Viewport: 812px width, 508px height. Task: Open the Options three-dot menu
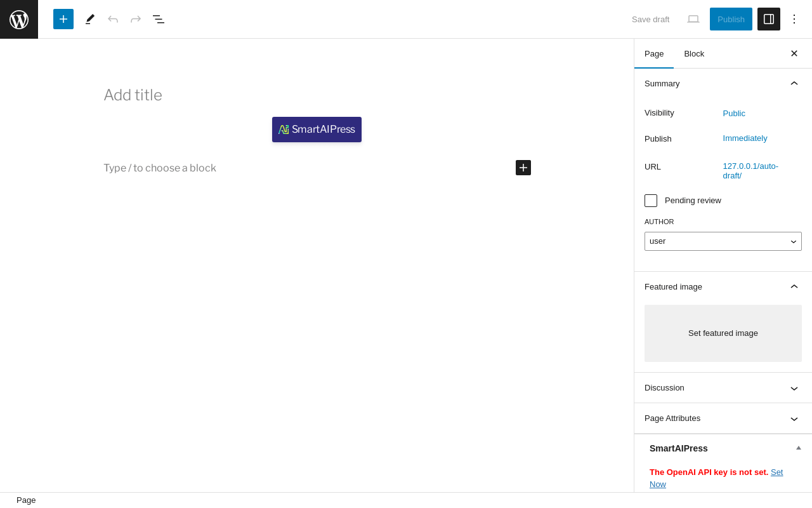click(794, 19)
